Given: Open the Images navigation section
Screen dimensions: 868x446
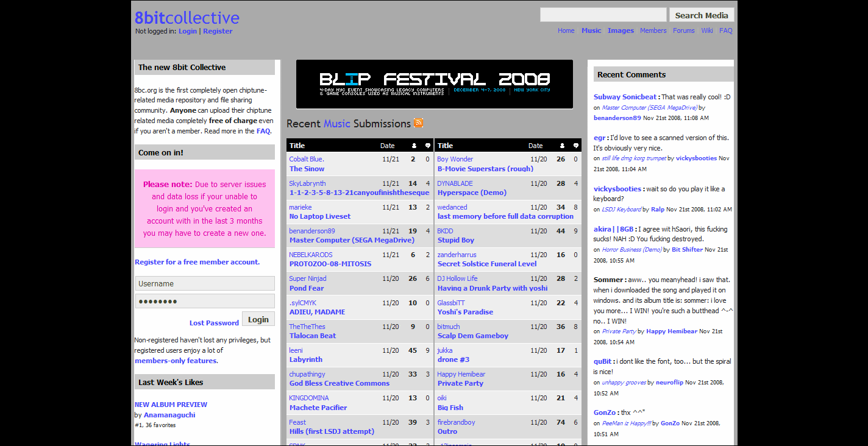Looking at the screenshot, I should tap(621, 30).
